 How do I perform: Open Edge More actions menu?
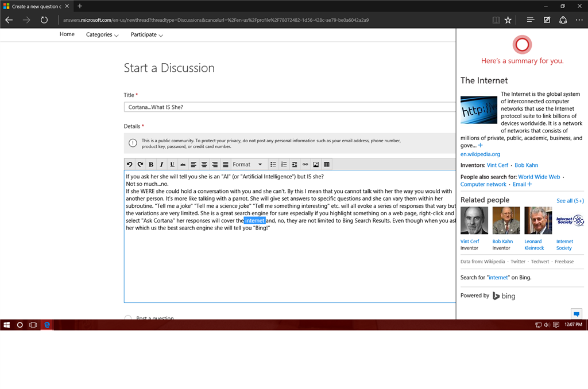tap(579, 20)
